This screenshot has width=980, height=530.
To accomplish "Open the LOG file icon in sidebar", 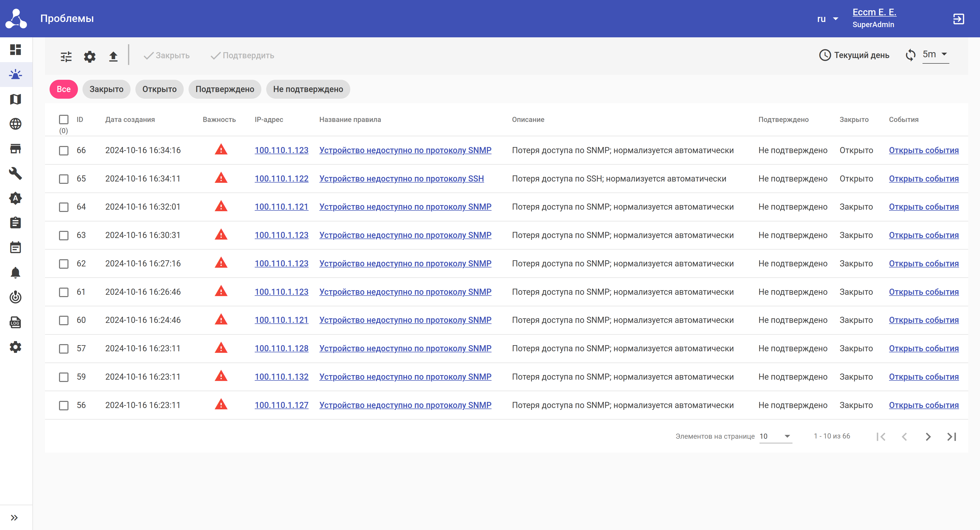I will 16,322.
